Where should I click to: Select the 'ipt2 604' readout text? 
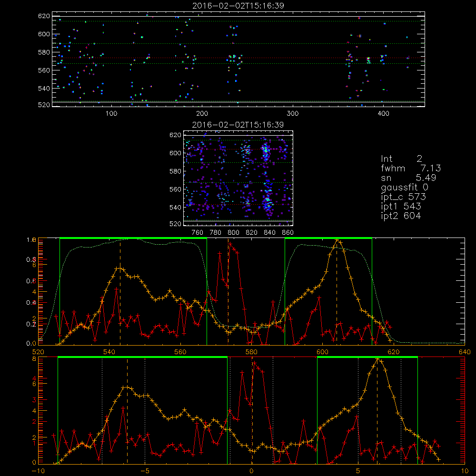tap(401, 216)
